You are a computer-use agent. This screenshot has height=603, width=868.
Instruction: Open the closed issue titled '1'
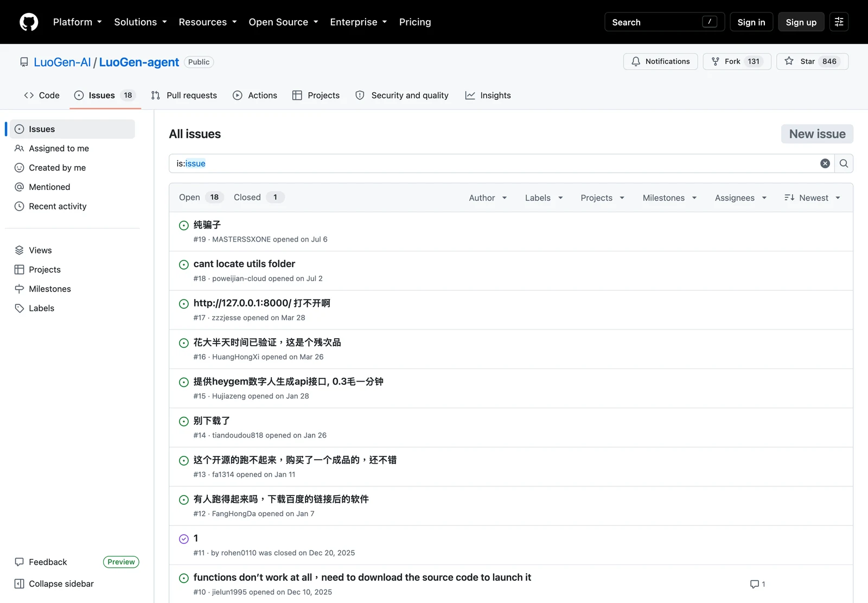196,538
